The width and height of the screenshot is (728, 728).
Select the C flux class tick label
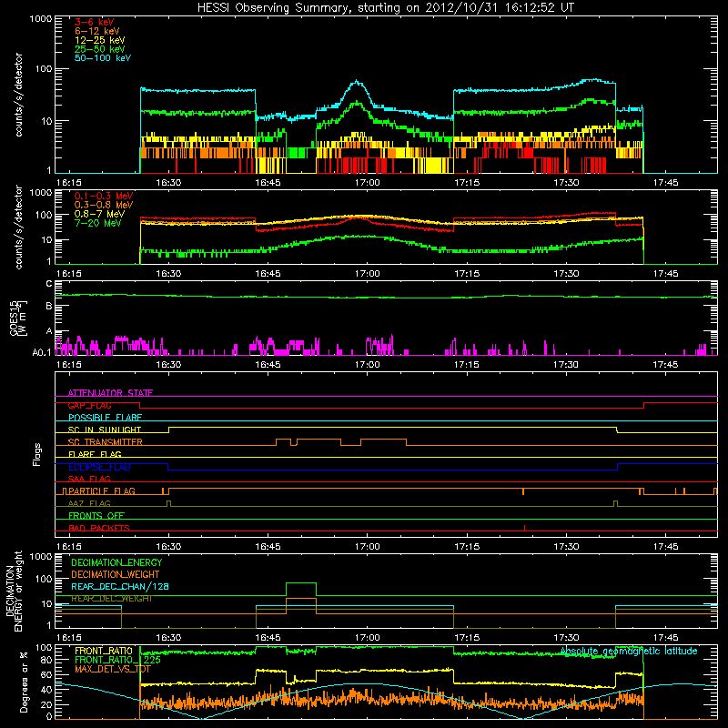[49, 284]
